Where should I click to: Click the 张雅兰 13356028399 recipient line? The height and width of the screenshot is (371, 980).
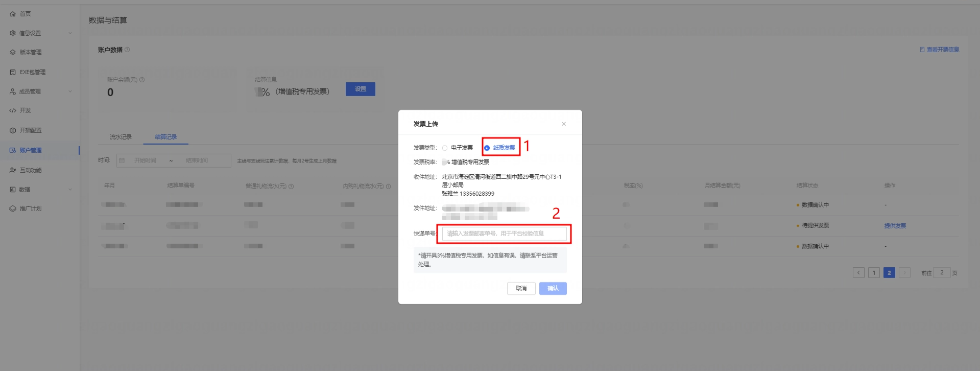468,194
